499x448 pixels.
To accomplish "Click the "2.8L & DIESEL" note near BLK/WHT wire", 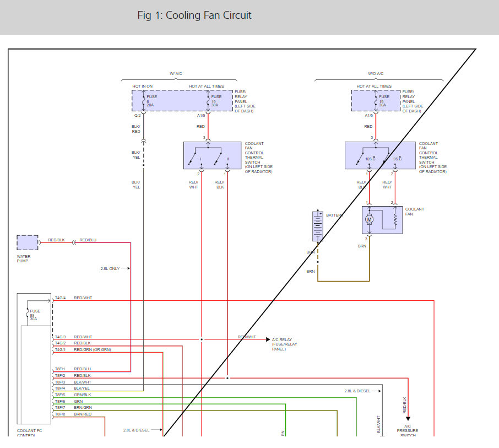I will click(x=357, y=391).
